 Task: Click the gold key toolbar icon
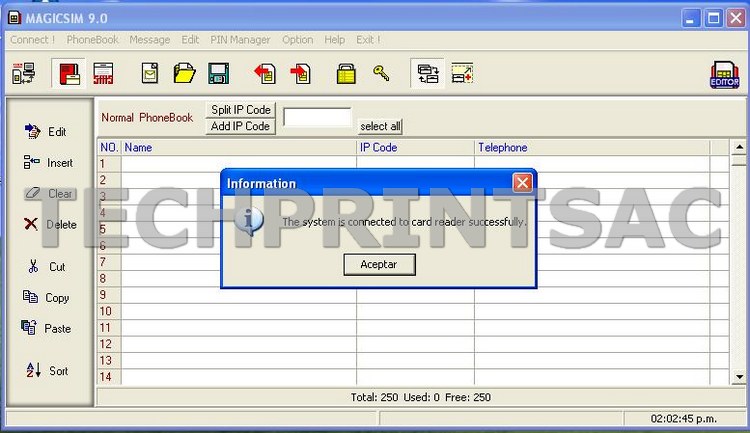click(381, 74)
